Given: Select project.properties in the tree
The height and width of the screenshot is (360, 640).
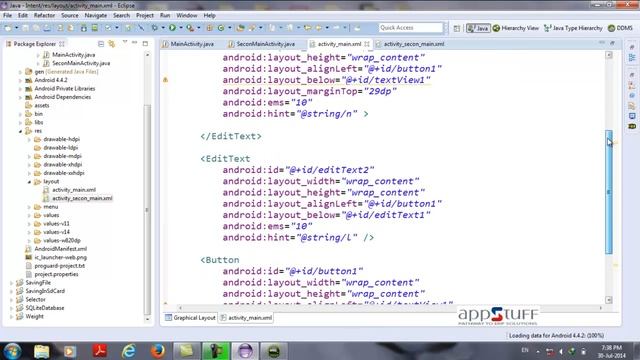Looking at the screenshot, I should point(56,274).
